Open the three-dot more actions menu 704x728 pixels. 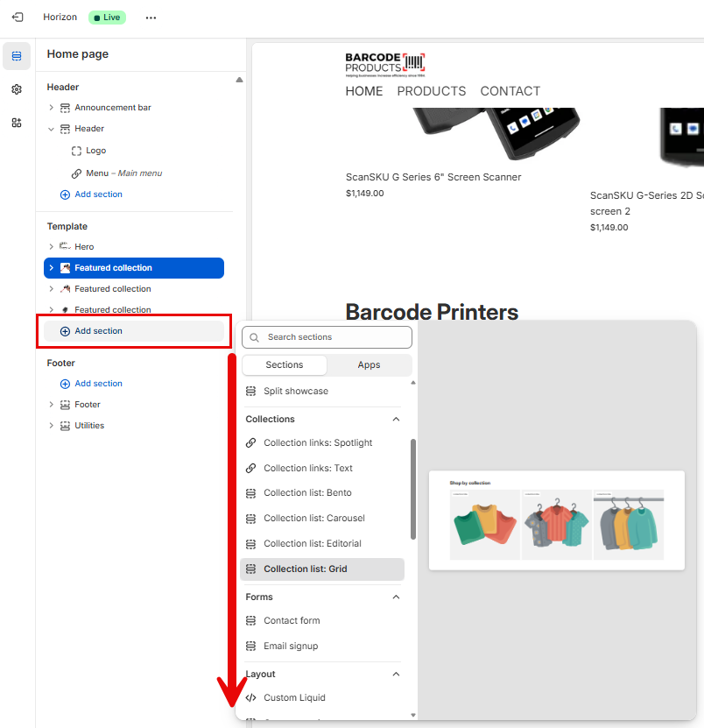(x=151, y=18)
